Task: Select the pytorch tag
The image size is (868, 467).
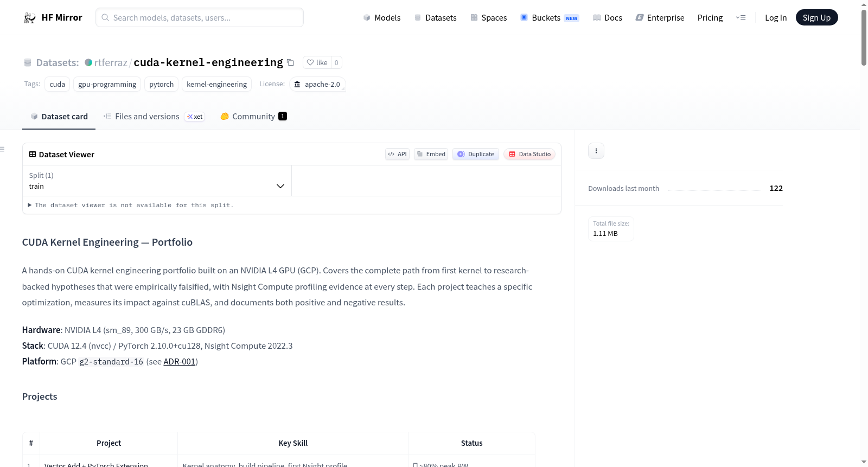Action: (x=162, y=84)
